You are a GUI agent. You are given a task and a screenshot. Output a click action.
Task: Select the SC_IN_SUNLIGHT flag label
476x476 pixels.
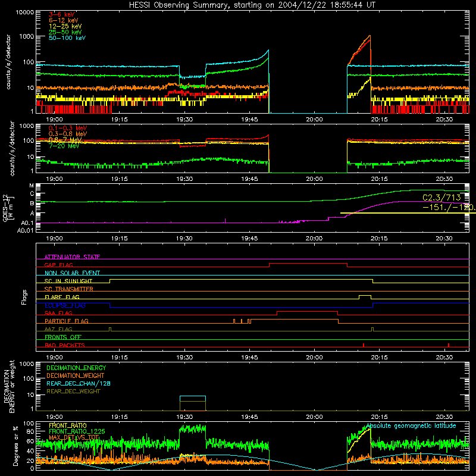click(x=68, y=281)
